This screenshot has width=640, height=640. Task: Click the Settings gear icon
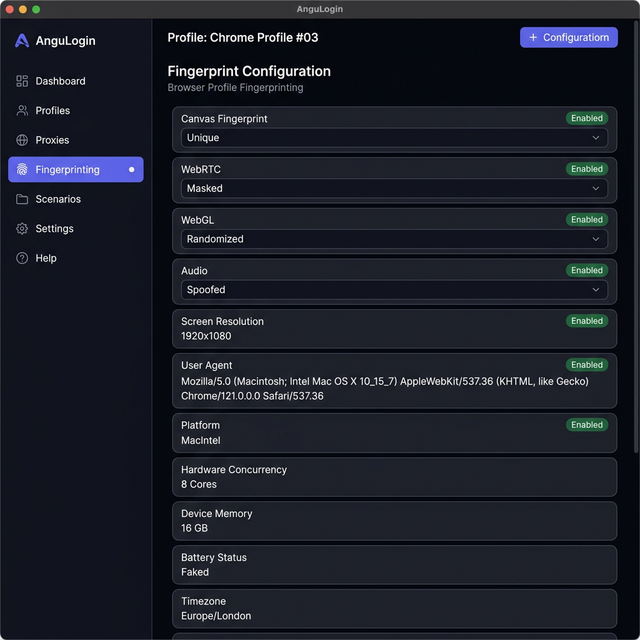pos(22,229)
